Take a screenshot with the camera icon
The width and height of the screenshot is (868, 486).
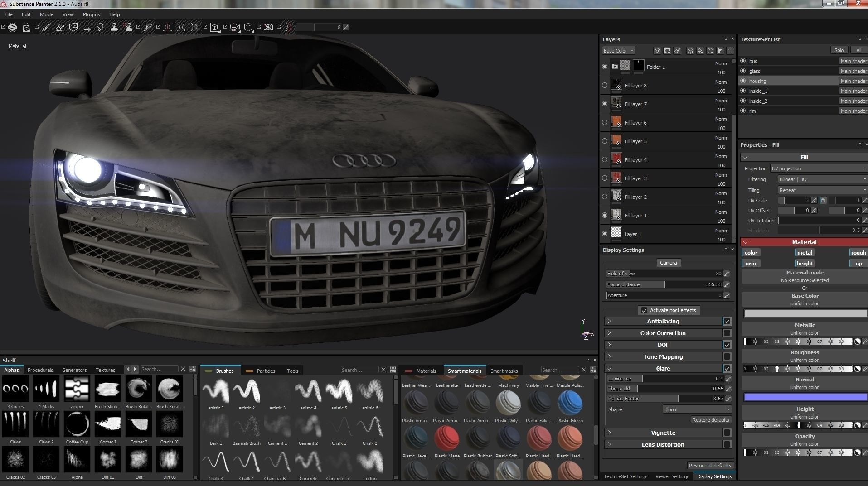[x=268, y=27]
